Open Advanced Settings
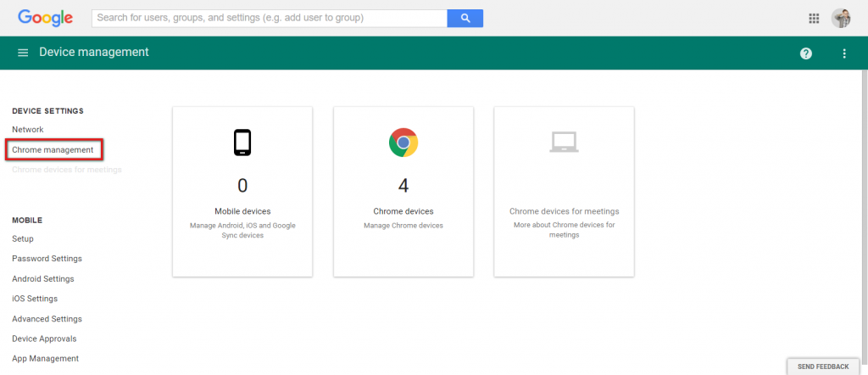Viewport: 868px width, 375px height. 47,319
